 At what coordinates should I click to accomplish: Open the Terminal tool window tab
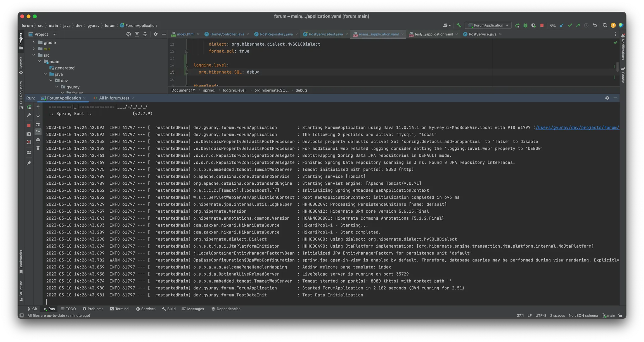[x=119, y=309]
